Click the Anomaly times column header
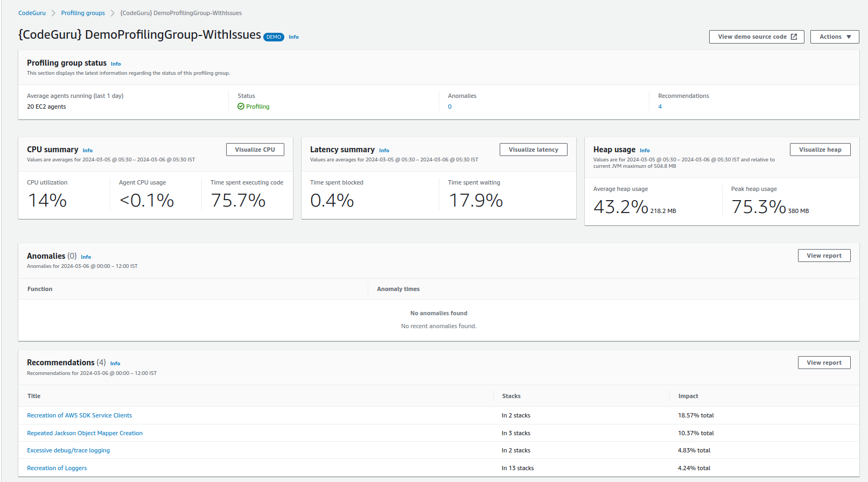Screen dimensions: 868x482 pos(398,289)
